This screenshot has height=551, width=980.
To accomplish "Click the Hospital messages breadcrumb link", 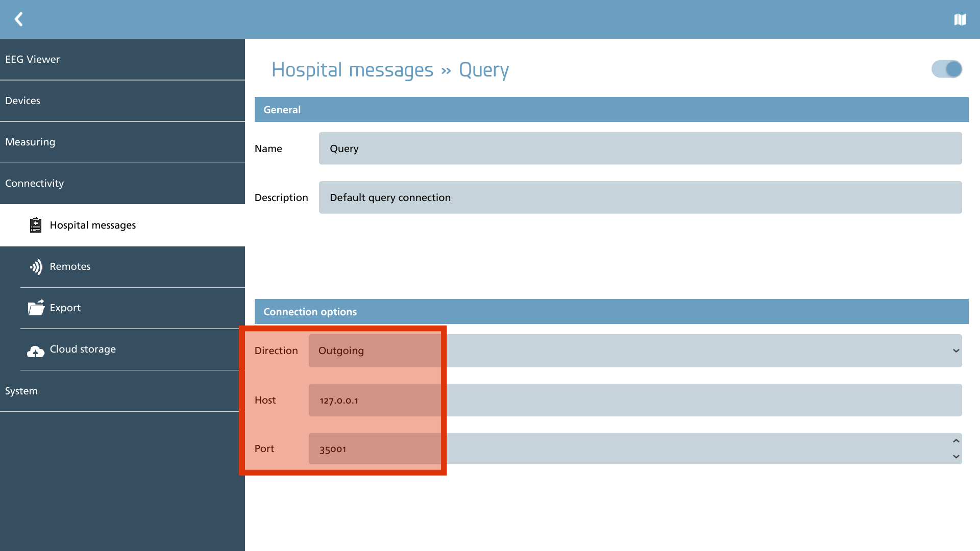I will 352,70.
